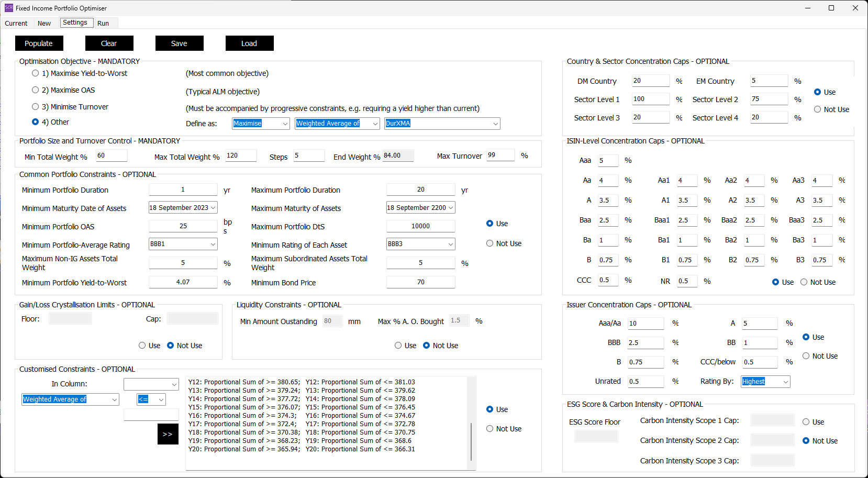Click the Load button

(249, 43)
